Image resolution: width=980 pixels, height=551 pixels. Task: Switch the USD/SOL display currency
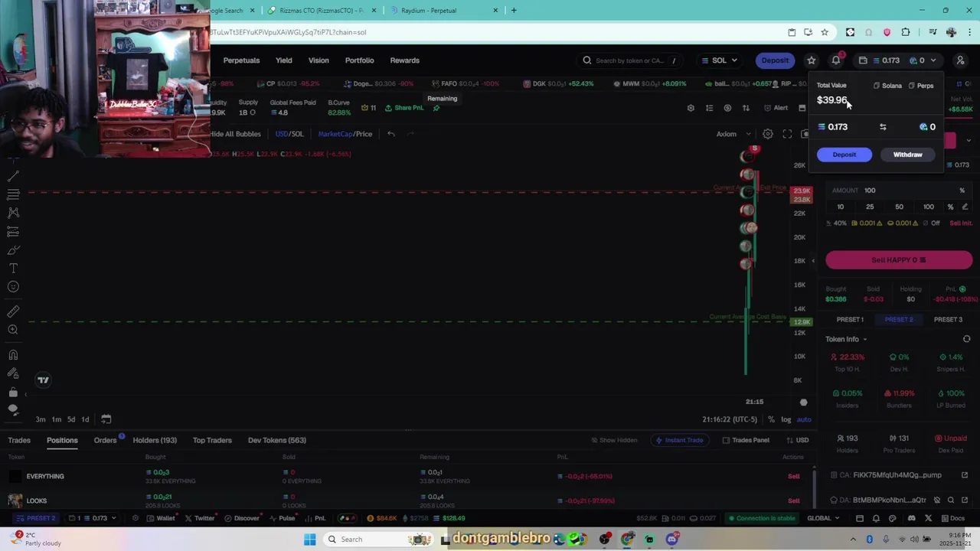tap(289, 134)
